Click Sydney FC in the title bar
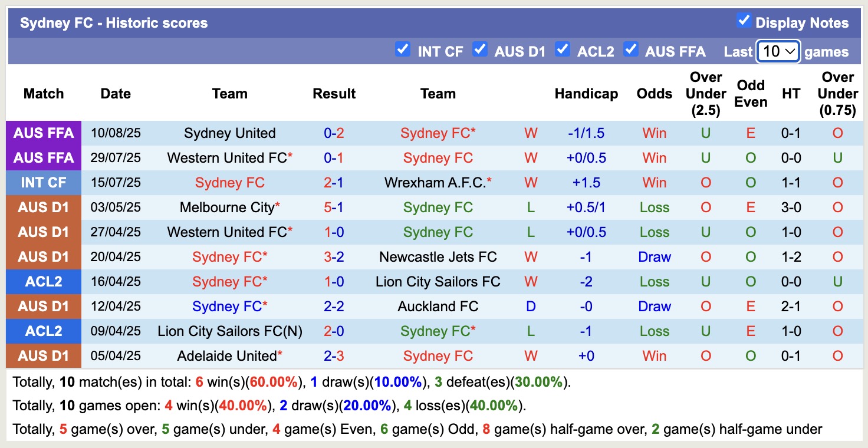The width and height of the screenshot is (868, 448). click(57, 22)
